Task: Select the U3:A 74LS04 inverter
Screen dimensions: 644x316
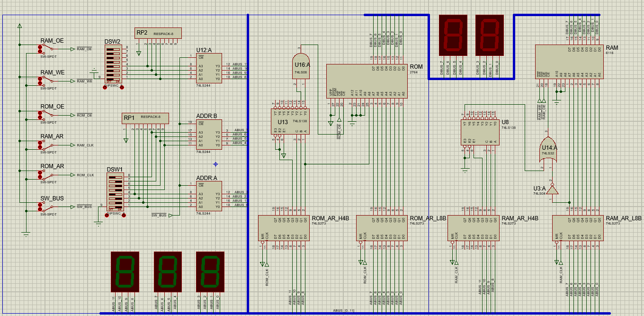Action: [x=552, y=190]
